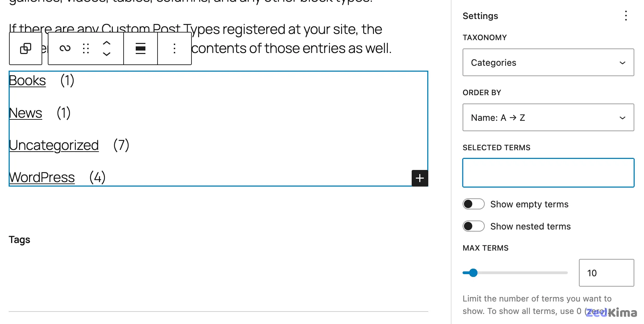Click the black plus block inserter
The image size is (644, 324).
pos(420,178)
